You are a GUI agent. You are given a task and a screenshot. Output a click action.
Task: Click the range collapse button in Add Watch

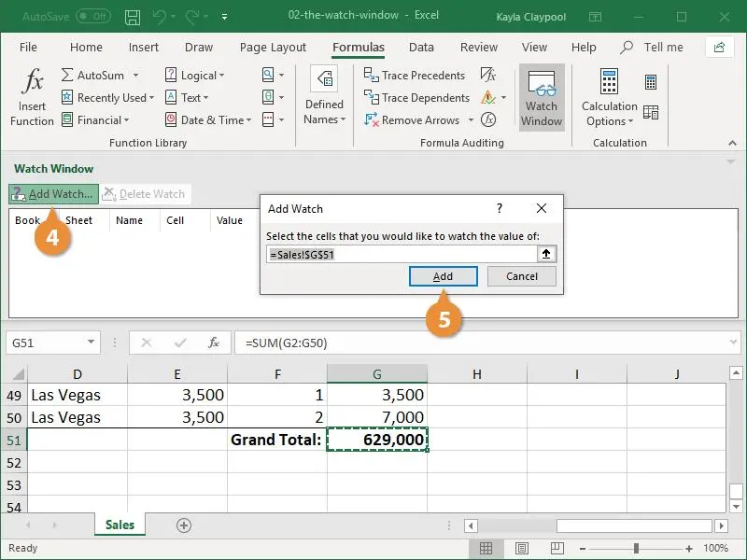tap(546, 254)
